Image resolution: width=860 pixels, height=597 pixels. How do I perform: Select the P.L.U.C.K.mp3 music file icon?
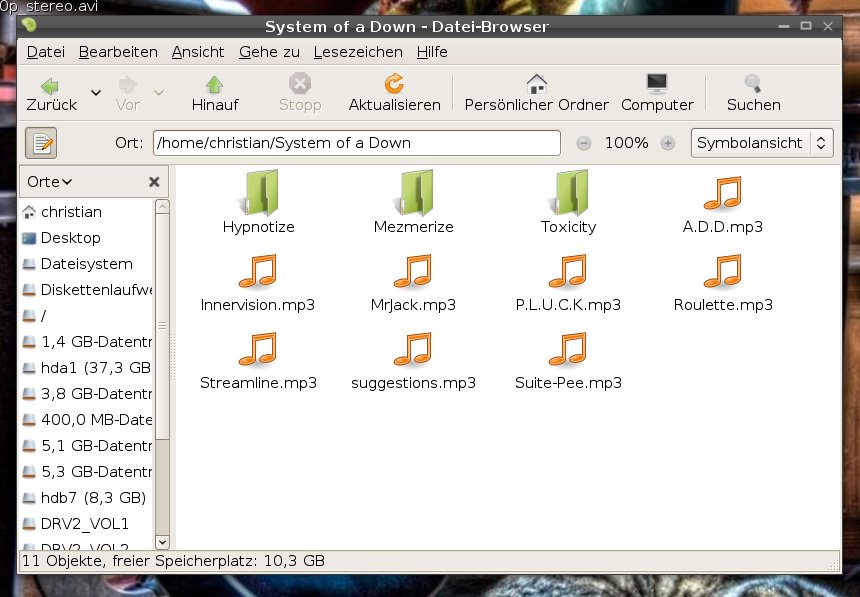pyautogui.click(x=568, y=271)
